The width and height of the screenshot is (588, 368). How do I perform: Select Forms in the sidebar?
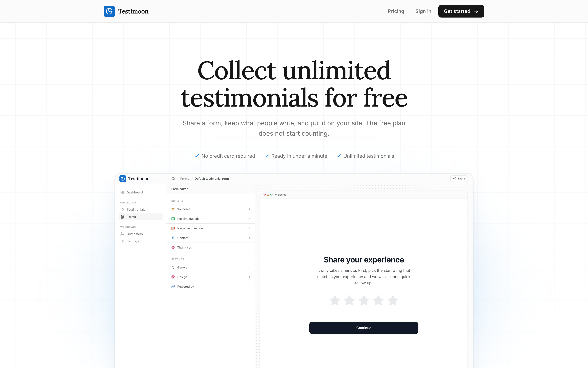click(x=141, y=217)
